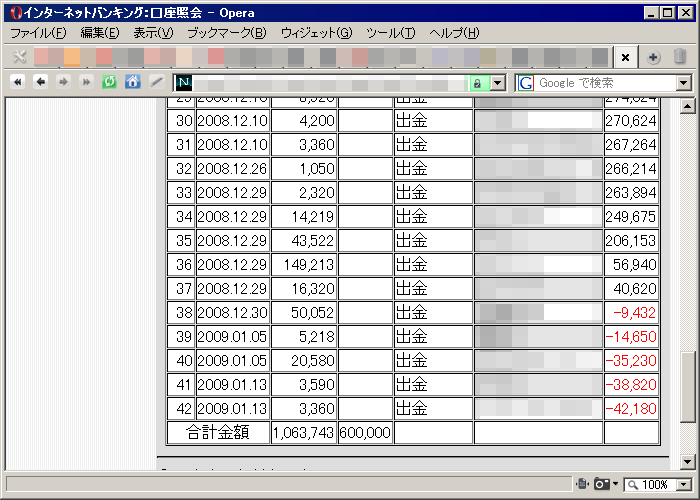Go back to the previous page

pyautogui.click(x=40, y=82)
